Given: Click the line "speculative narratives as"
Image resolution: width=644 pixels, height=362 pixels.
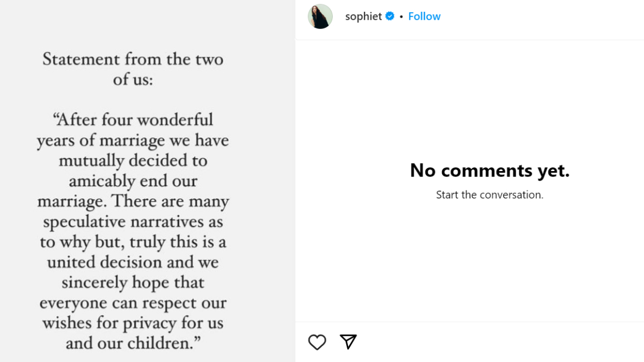Looking at the screenshot, I should (x=133, y=221).
